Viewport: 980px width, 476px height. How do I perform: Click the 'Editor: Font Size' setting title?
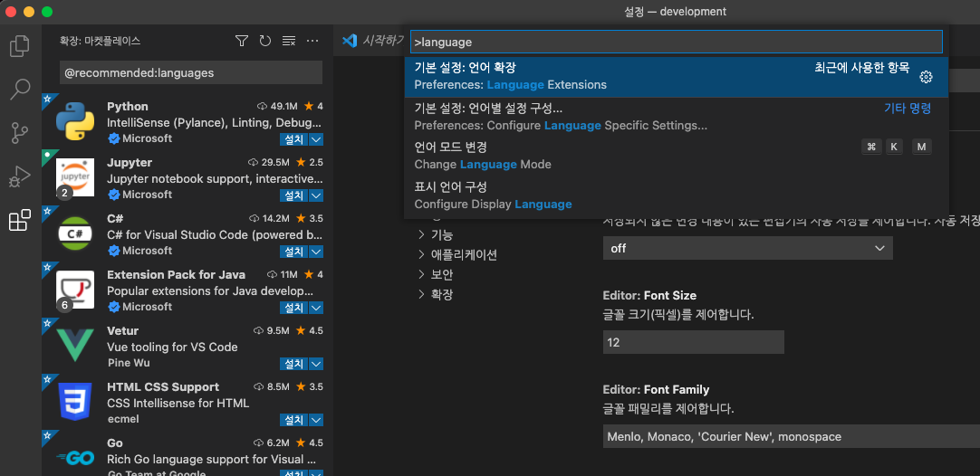[649, 296]
